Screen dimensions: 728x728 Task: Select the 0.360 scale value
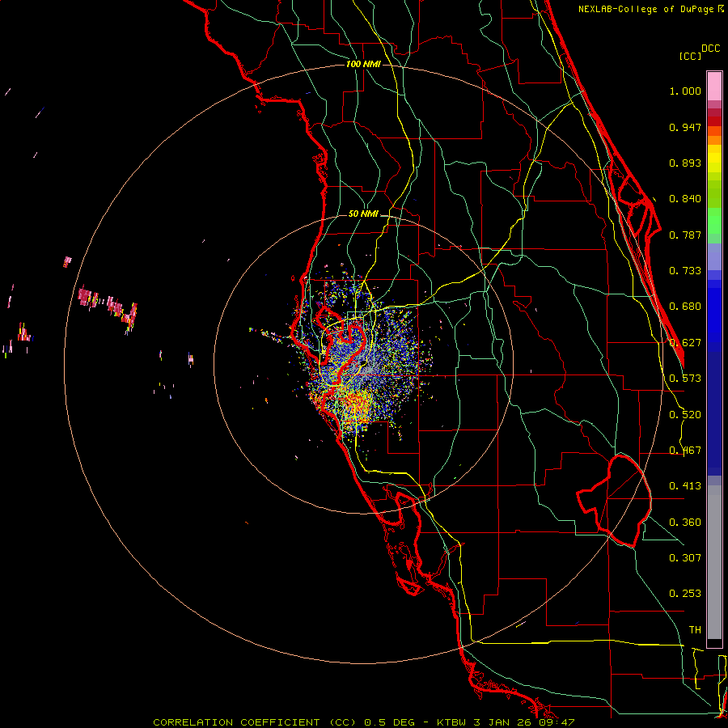685,523
